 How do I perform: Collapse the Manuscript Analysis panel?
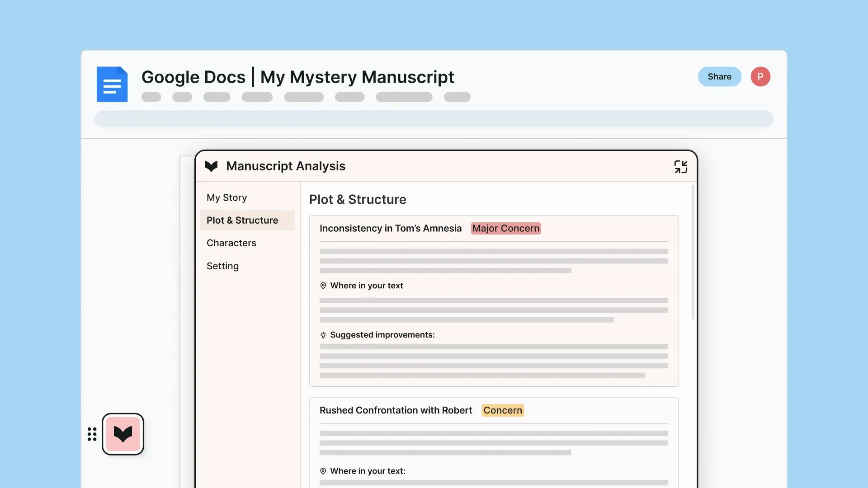click(681, 167)
